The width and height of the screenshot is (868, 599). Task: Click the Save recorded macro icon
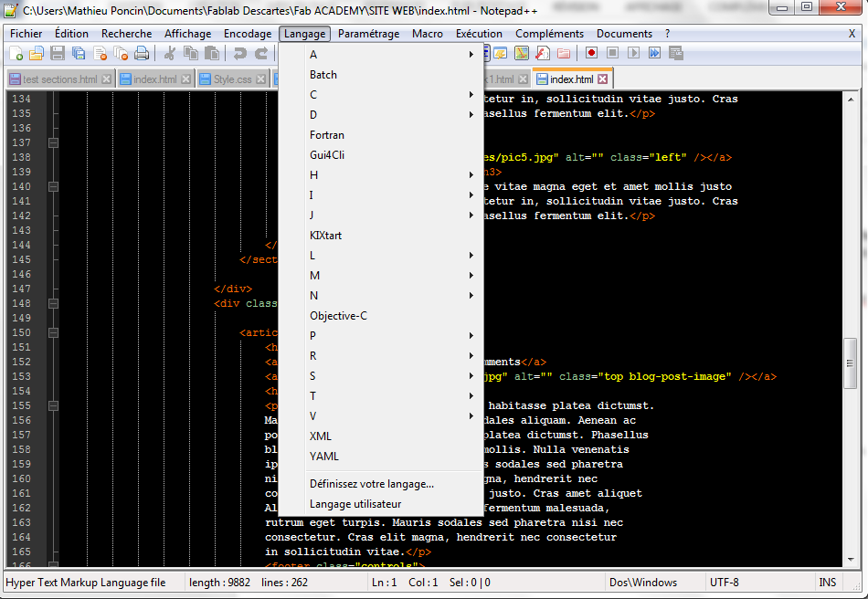click(x=675, y=53)
